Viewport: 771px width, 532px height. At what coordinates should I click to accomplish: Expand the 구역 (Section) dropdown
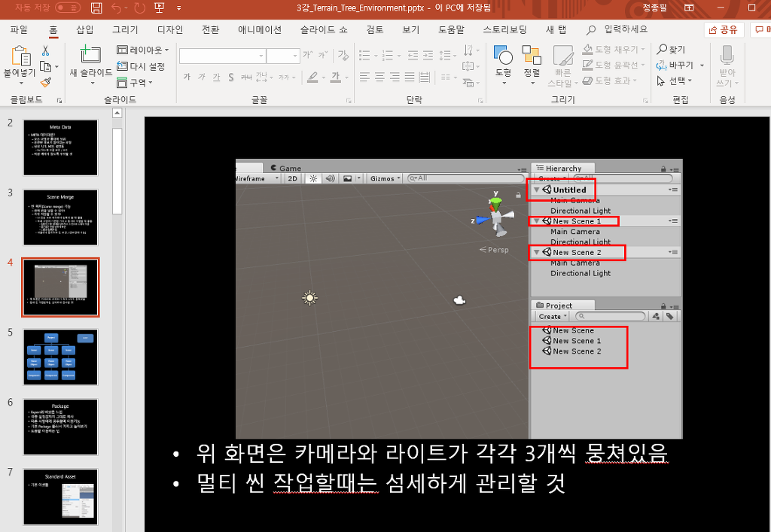(136, 83)
